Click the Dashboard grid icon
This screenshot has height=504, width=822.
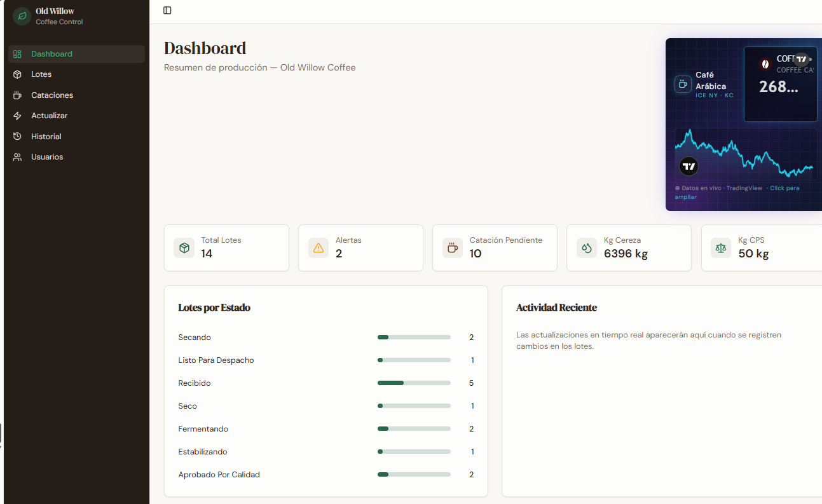pos(18,54)
